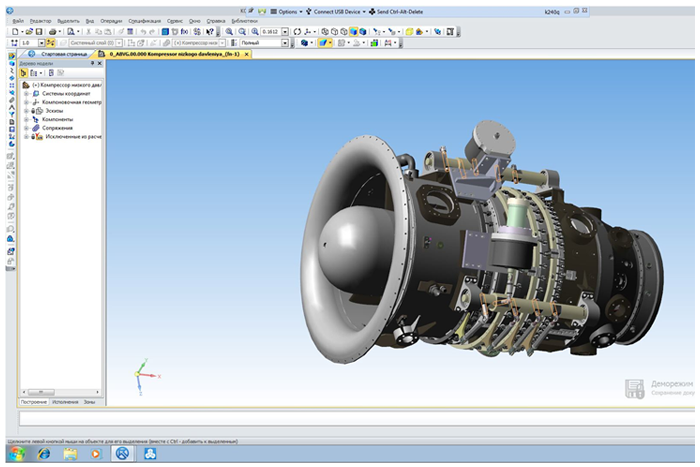This screenshot has width=700, height=467.
Task: Open the Спецификация menu
Action: click(145, 21)
